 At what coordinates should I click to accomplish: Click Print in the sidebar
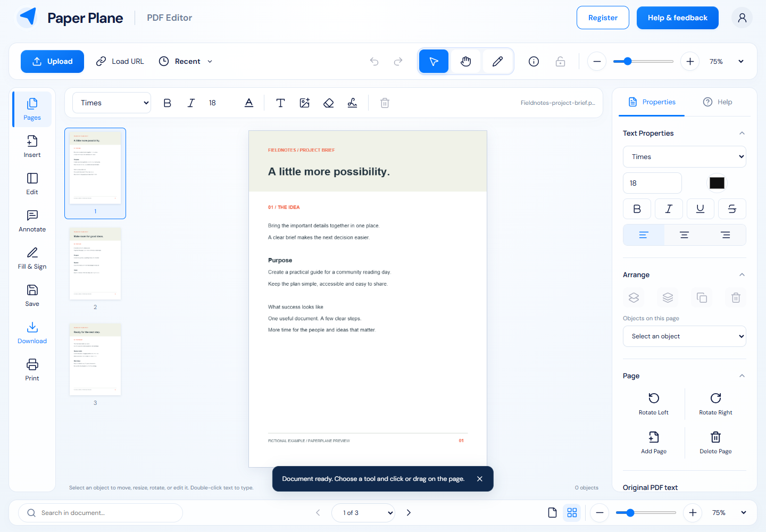tap(32, 370)
